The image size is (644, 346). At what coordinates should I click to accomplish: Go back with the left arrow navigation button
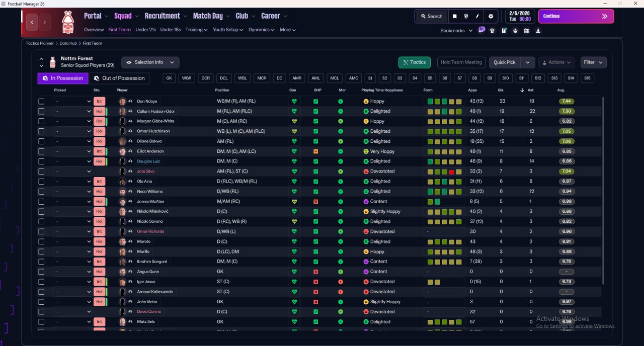pos(33,22)
